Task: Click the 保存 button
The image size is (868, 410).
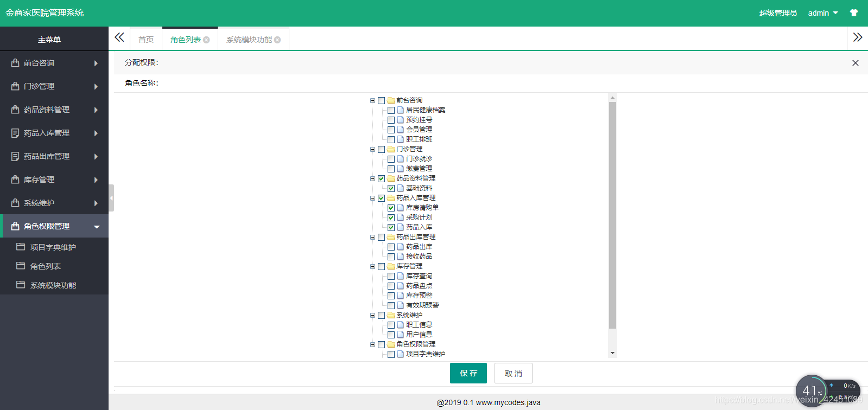Action: (x=468, y=373)
